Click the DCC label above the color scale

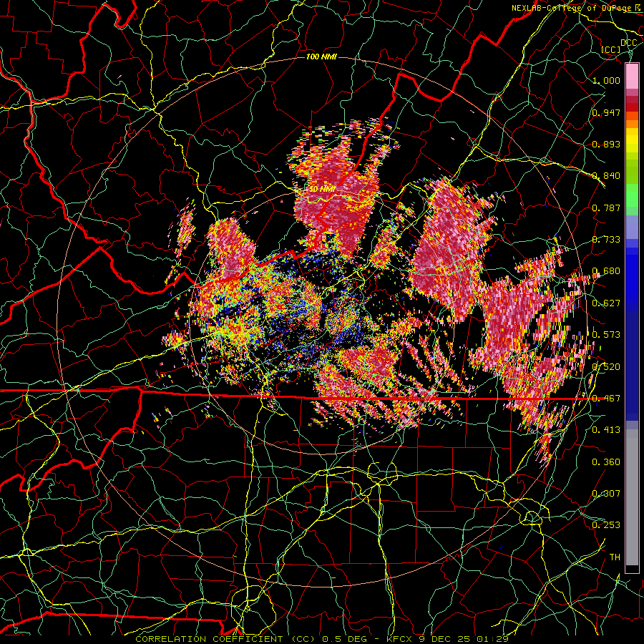628,43
